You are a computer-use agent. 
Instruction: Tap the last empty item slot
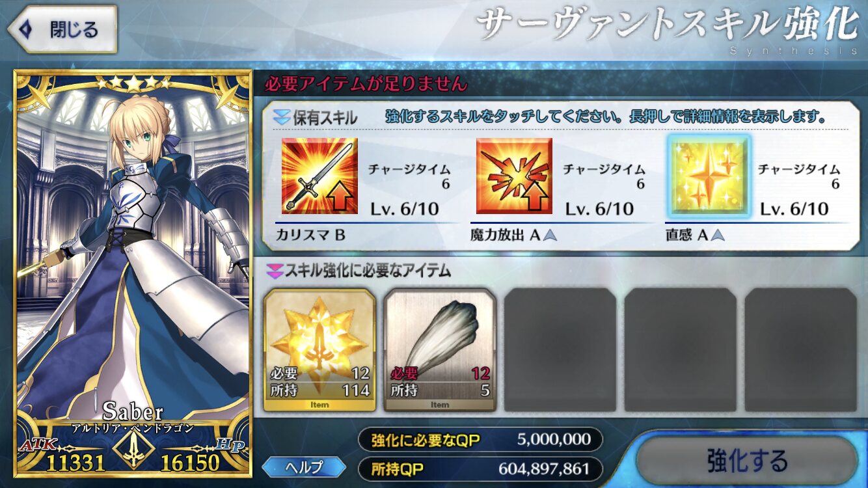(x=801, y=349)
